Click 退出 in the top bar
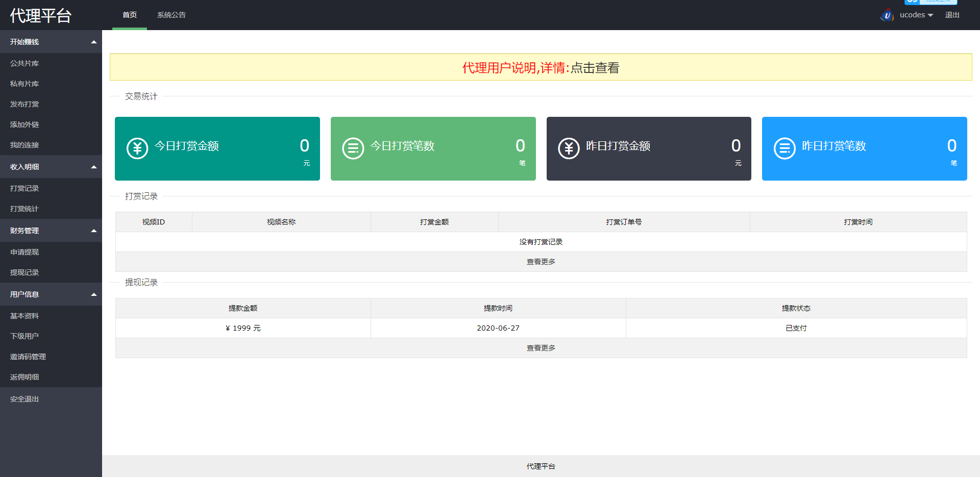Image resolution: width=980 pixels, height=477 pixels. tap(952, 15)
